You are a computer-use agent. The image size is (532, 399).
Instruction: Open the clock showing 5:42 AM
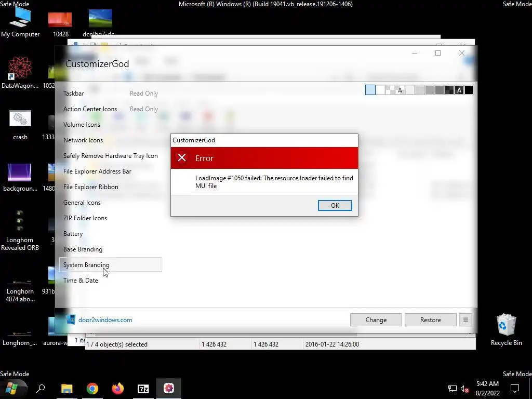[487, 389]
